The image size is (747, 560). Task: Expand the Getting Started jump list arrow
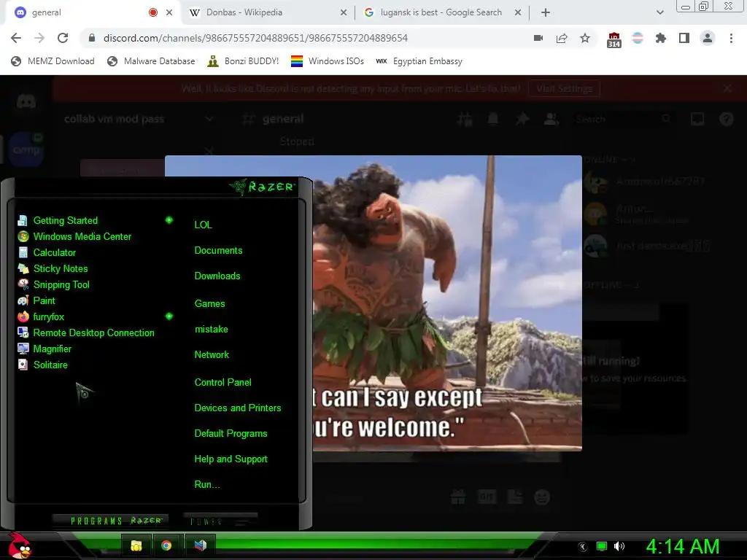tap(169, 220)
